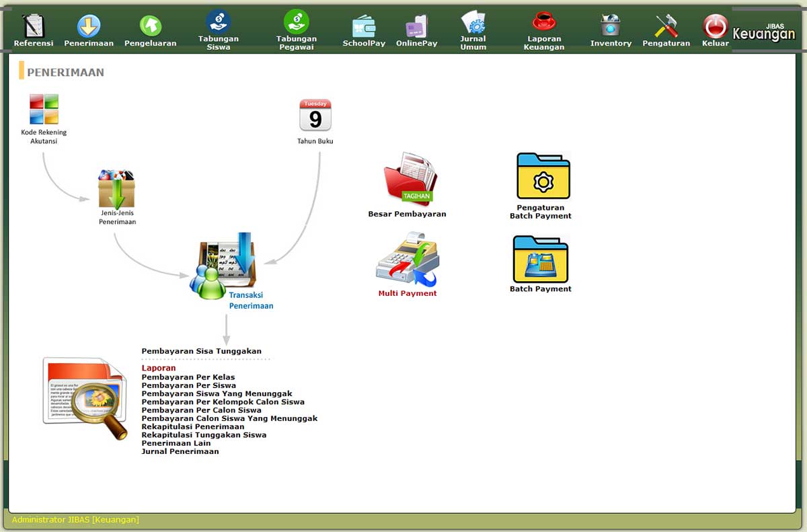Screen dimensions: 807x532
Task: Open Laporan Keuangan menu
Action: (544, 30)
